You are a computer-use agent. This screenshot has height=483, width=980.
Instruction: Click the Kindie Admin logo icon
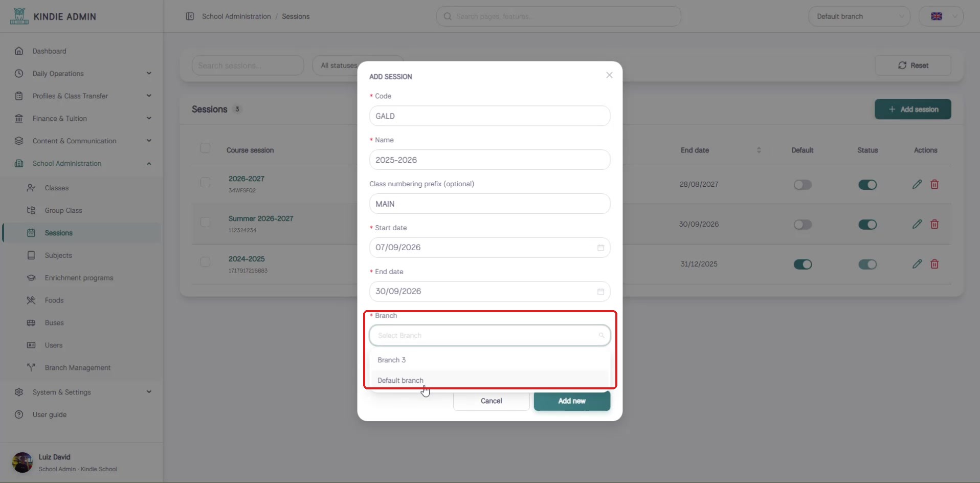pos(19,16)
